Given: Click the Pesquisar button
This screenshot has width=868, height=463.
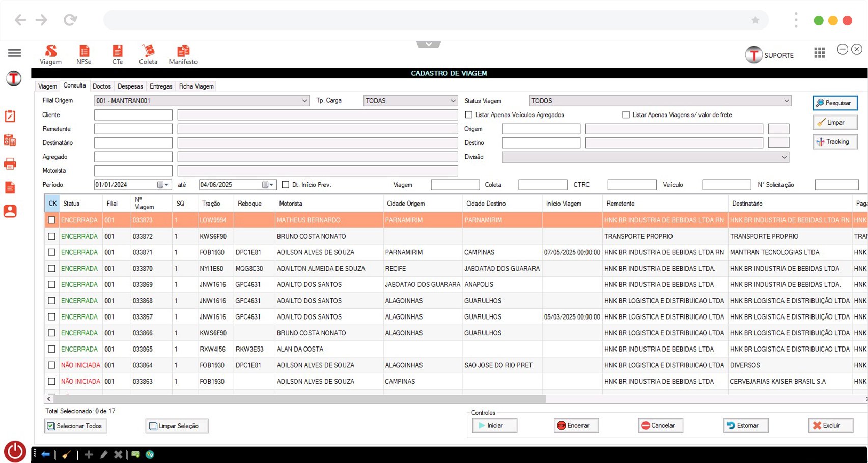Looking at the screenshot, I should pyautogui.click(x=835, y=103).
